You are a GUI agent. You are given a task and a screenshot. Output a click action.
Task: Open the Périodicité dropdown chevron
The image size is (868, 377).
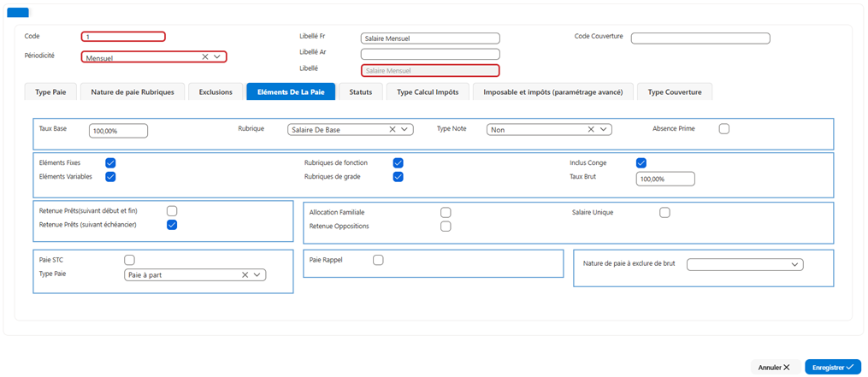click(217, 56)
